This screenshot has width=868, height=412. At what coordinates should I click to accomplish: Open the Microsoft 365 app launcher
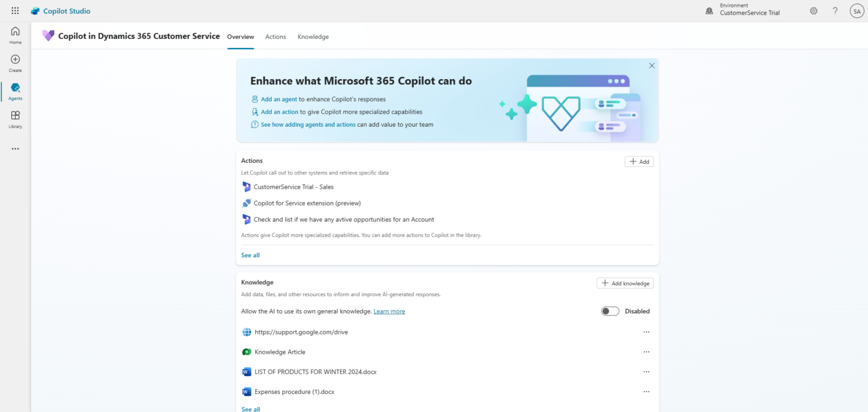[15, 10]
